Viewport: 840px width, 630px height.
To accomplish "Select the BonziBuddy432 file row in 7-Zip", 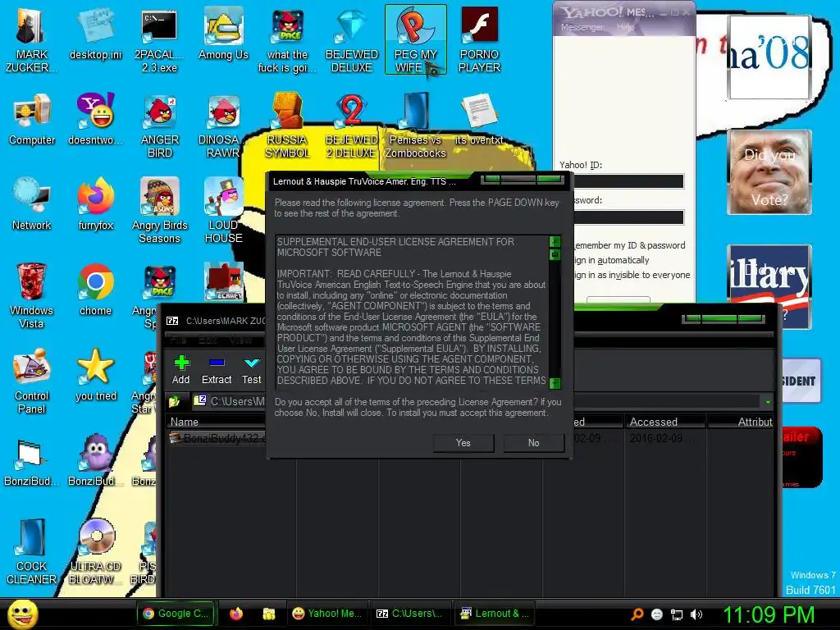I will pyautogui.click(x=469, y=438).
